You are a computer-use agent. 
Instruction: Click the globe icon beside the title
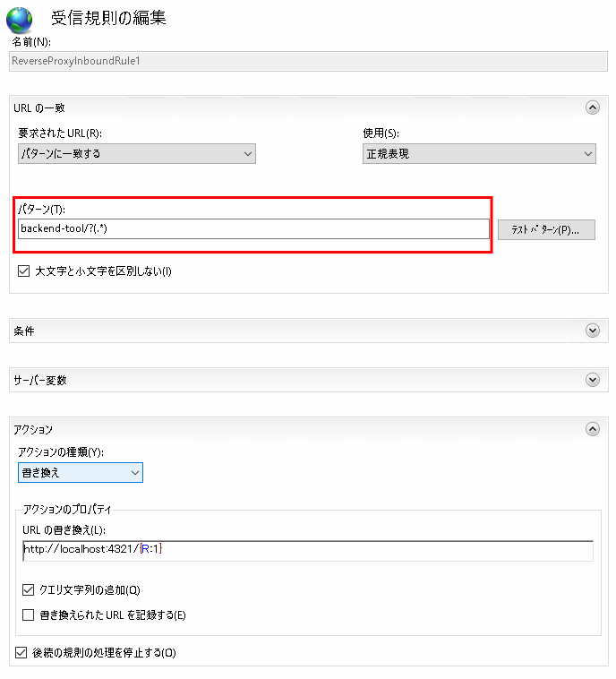tap(19, 20)
